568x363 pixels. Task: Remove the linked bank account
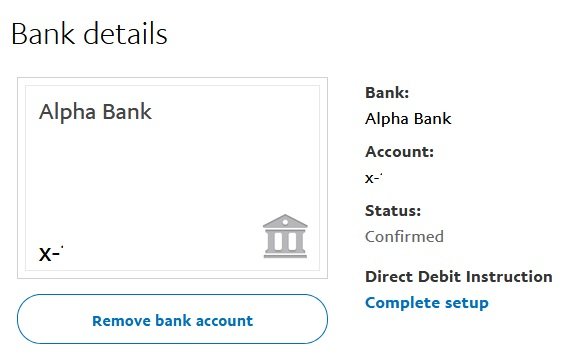click(172, 319)
